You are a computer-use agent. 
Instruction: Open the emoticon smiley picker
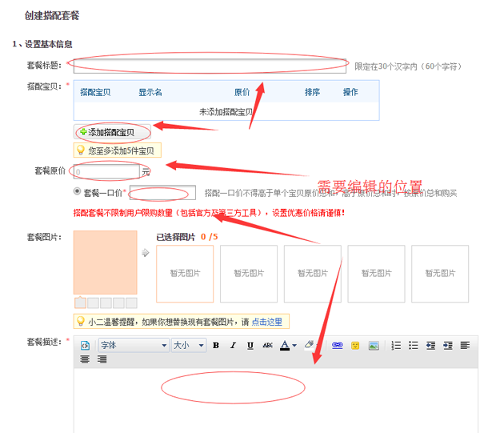pos(355,346)
